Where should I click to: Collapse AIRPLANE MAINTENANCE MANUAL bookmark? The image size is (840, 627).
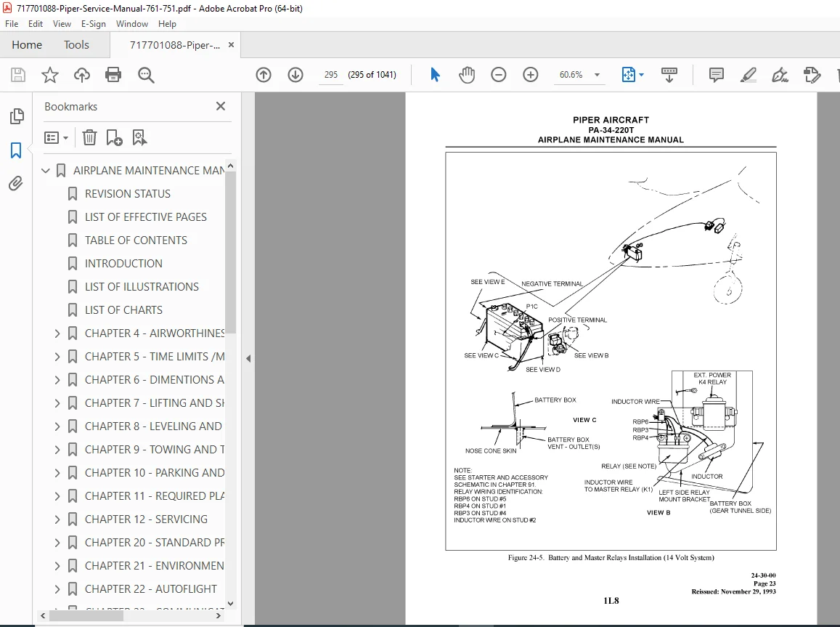click(46, 171)
